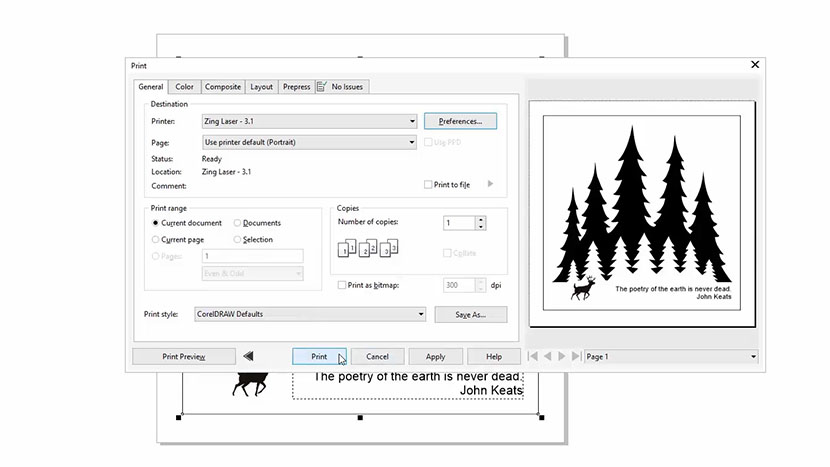Go to the first page in preview
830x467 pixels.
pyautogui.click(x=534, y=356)
